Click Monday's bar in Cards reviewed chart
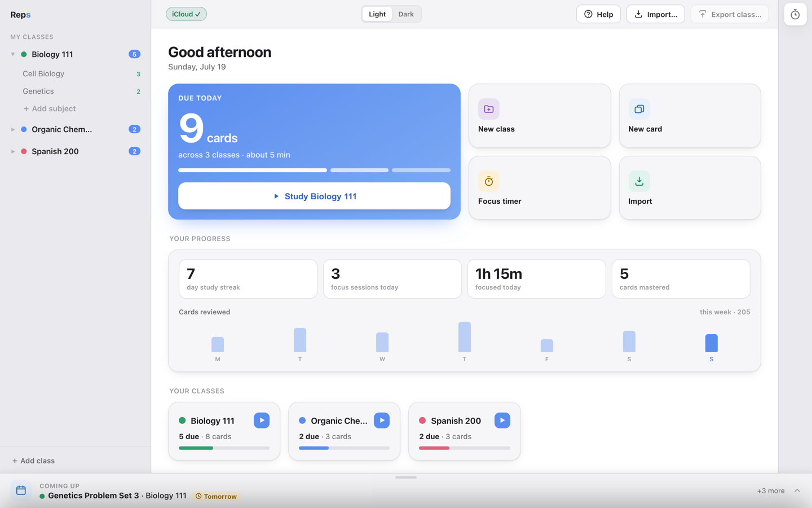812x508 pixels. tap(218, 344)
